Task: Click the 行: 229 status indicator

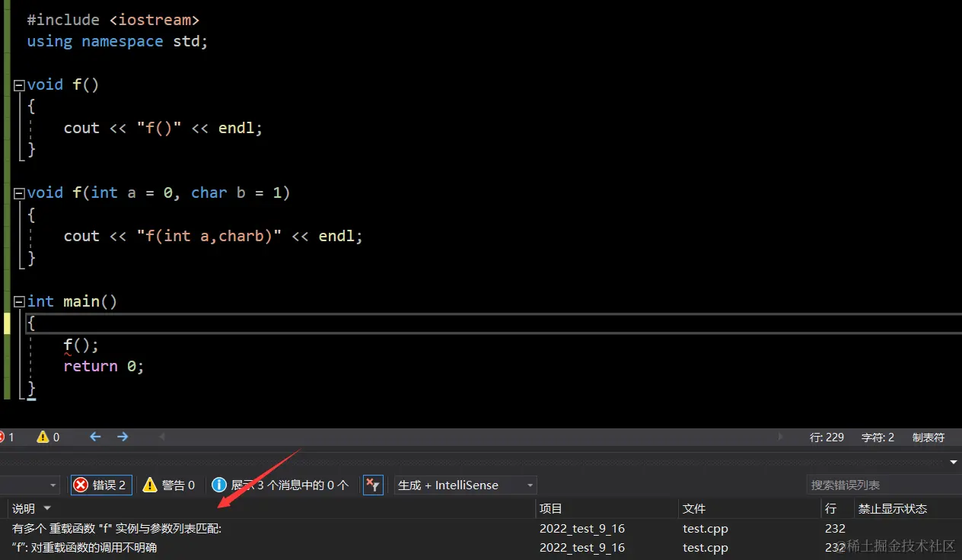Action: pyautogui.click(x=827, y=437)
